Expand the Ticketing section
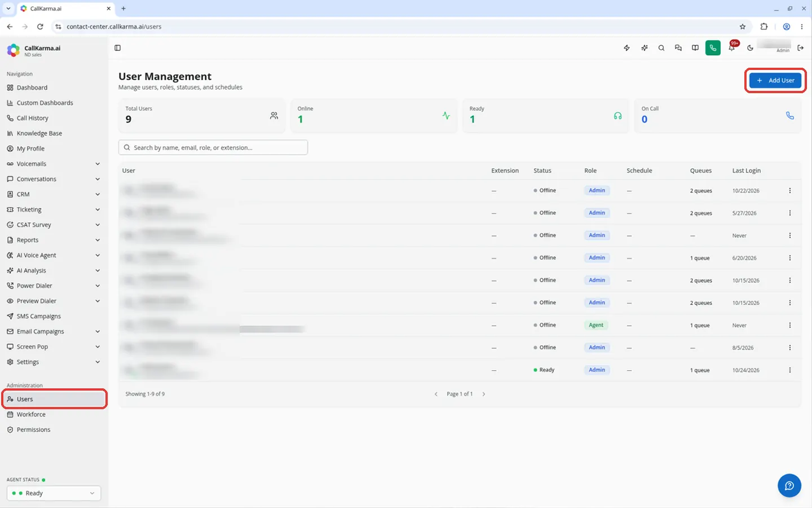This screenshot has height=508, width=812. [x=54, y=209]
